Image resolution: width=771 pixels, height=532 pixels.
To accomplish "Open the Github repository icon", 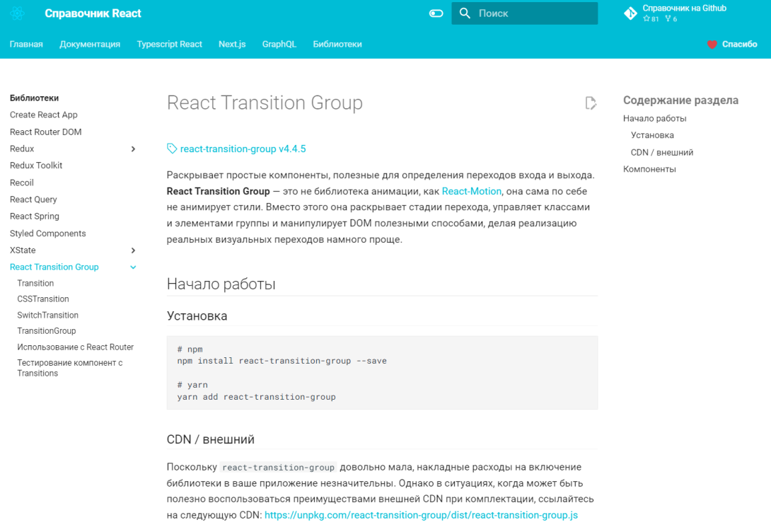I will pyautogui.click(x=630, y=13).
